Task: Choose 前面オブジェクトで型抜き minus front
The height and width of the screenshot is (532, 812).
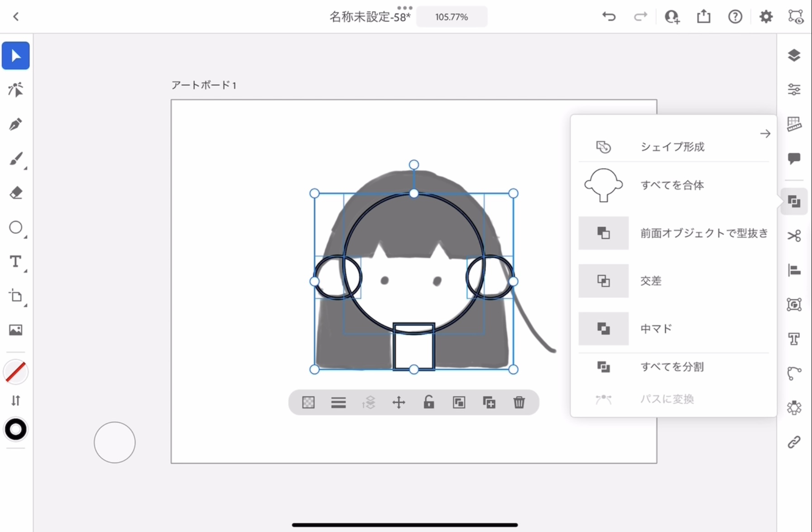Action: [x=674, y=233]
